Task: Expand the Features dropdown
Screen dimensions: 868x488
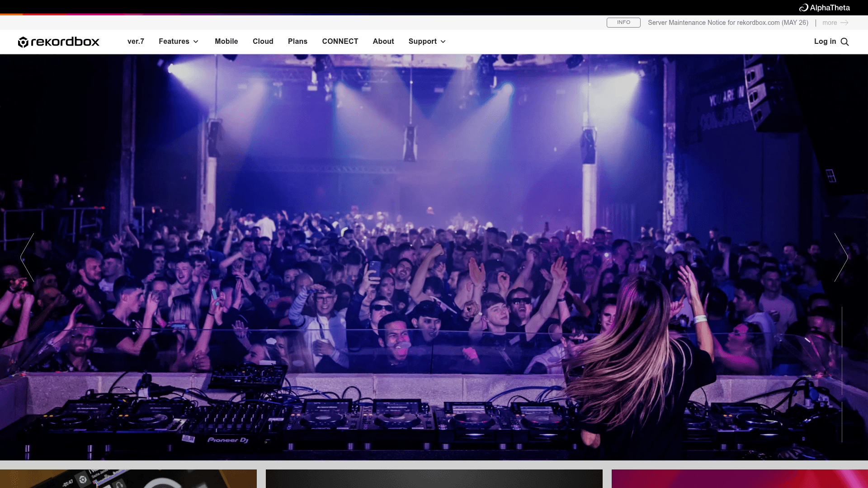Action: click(179, 42)
